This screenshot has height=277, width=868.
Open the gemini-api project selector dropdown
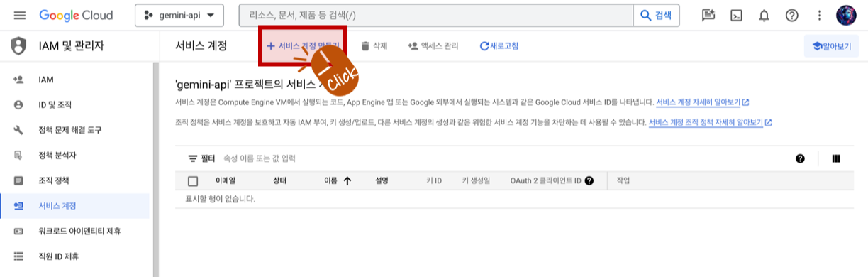(179, 15)
